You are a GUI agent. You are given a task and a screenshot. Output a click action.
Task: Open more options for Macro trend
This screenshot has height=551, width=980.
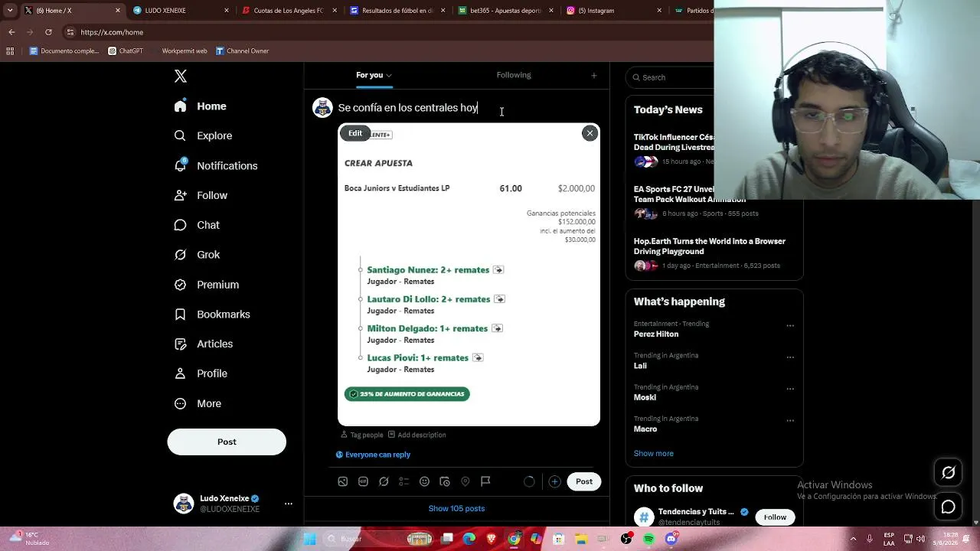coord(790,420)
